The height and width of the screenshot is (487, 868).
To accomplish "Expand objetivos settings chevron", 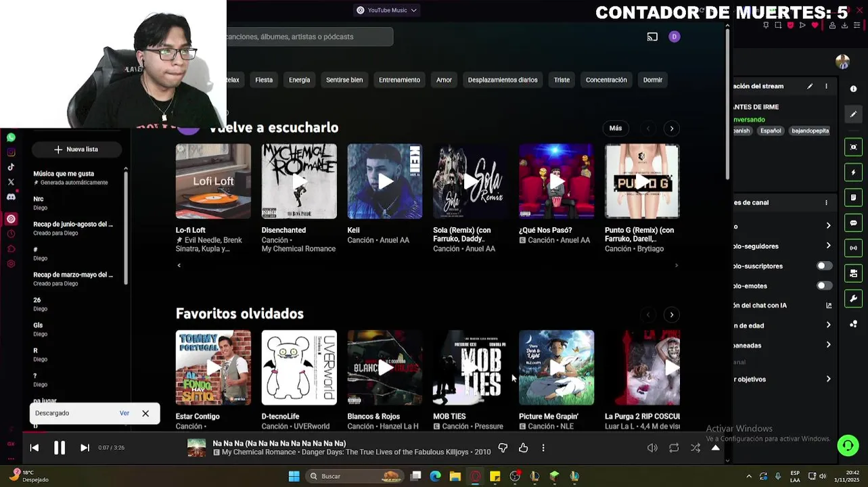I will point(828,379).
